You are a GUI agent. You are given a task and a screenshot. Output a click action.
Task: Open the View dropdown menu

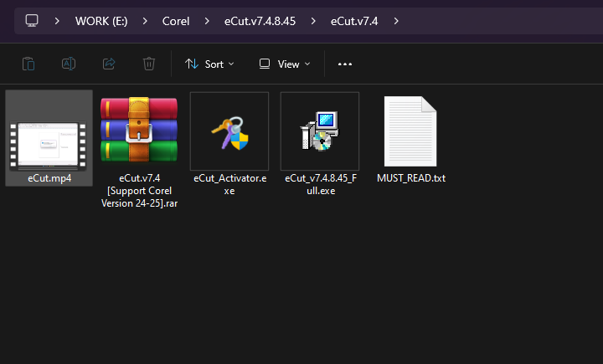point(285,64)
